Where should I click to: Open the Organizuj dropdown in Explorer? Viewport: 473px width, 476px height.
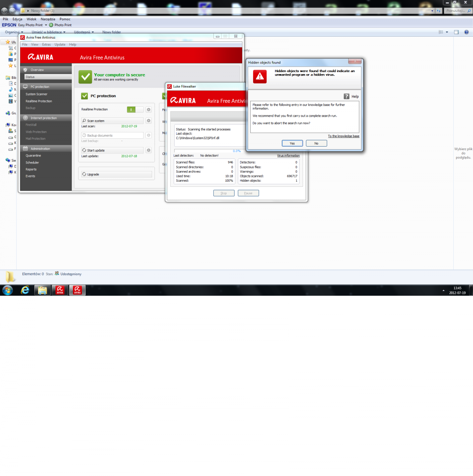[x=14, y=32]
